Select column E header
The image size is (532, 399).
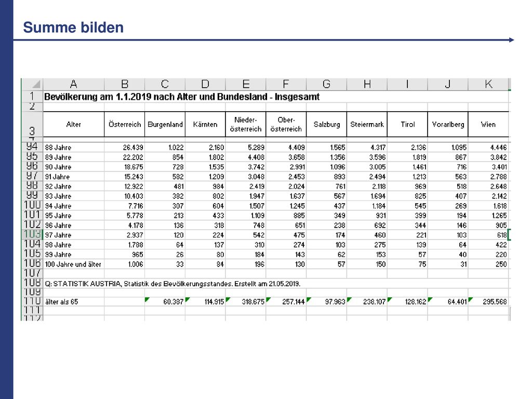coord(246,84)
